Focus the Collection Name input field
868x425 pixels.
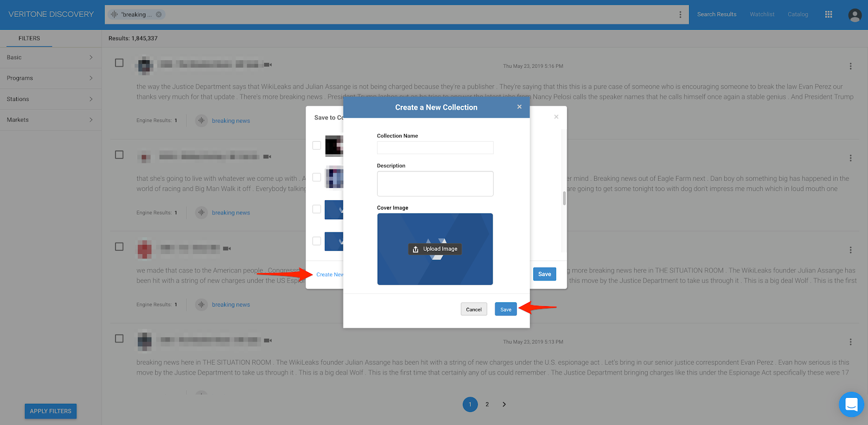pos(435,148)
